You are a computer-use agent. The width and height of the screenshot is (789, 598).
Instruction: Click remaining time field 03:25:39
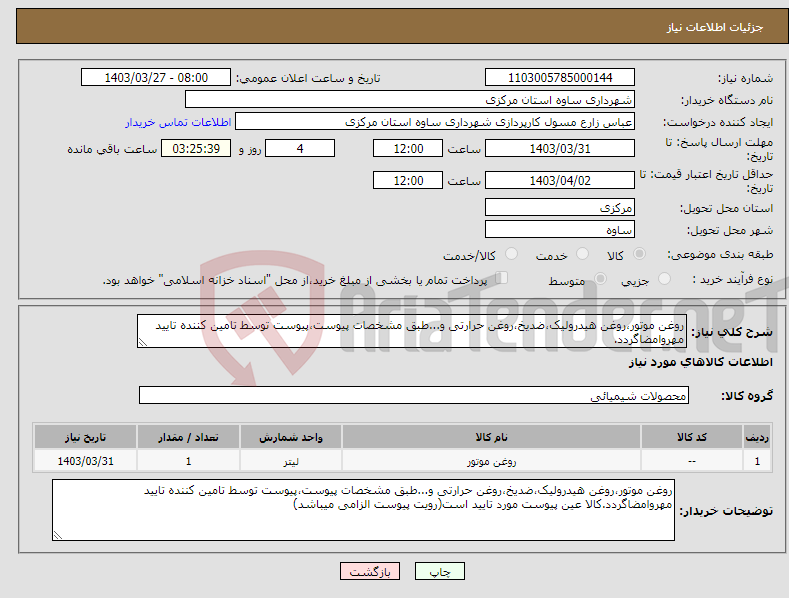[196, 148]
